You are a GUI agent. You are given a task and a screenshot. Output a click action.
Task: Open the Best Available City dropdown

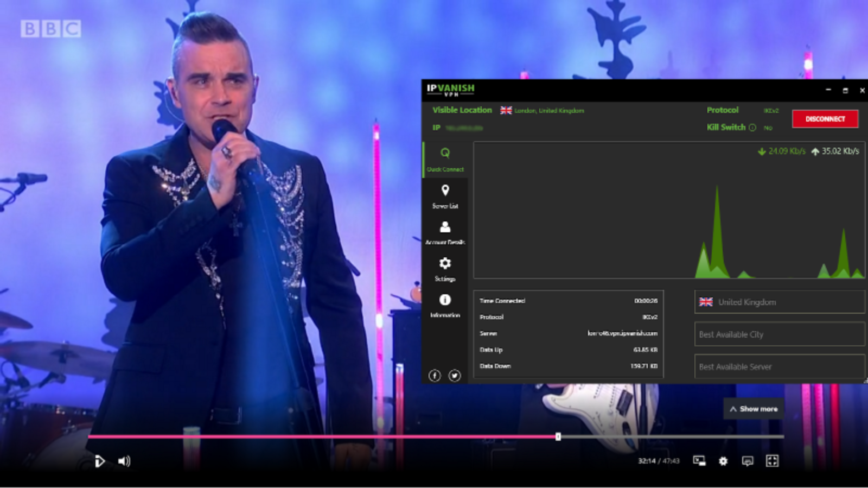pyautogui.click(x=780, y=334)
